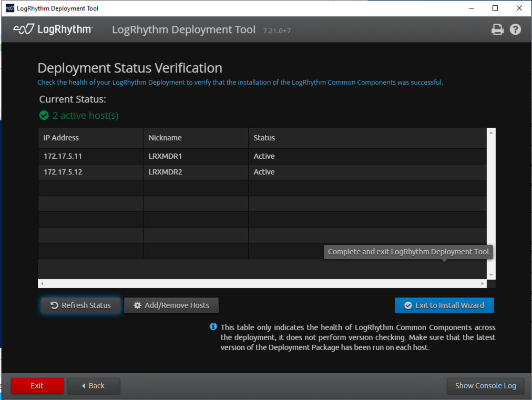
Task: Open help via question mark icon
Action: [x=515, y=29]
